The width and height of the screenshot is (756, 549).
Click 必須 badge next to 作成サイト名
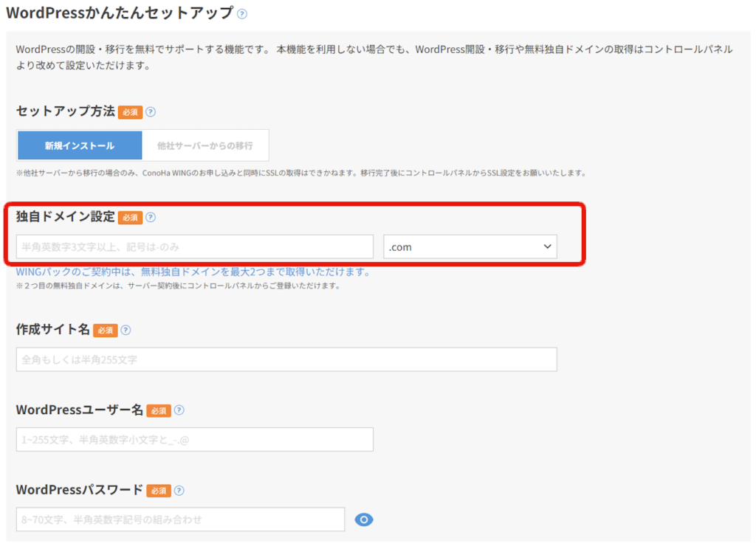click(x=105, y=331)
